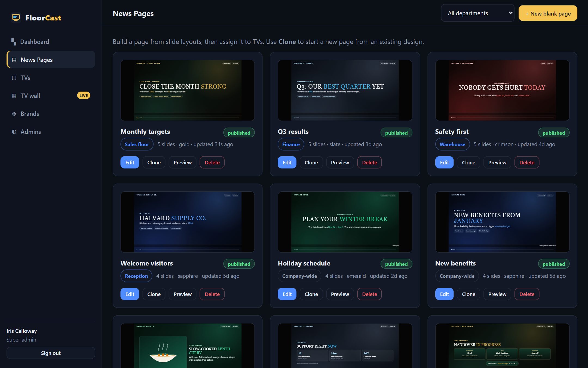Click the News Pages sidebar icon
This screenshot has height=368, width=588.
click(14, 60)
